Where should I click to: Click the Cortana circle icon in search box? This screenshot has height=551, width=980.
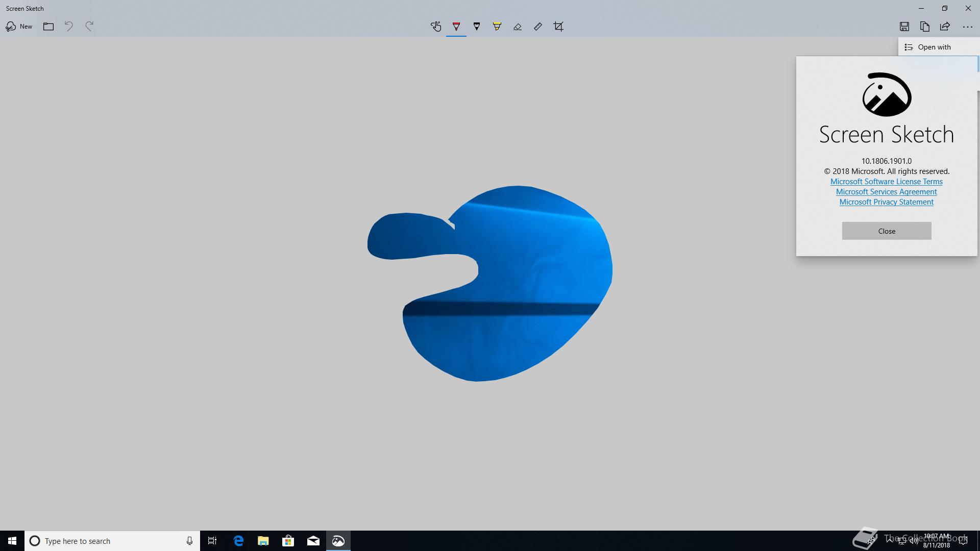35,541
